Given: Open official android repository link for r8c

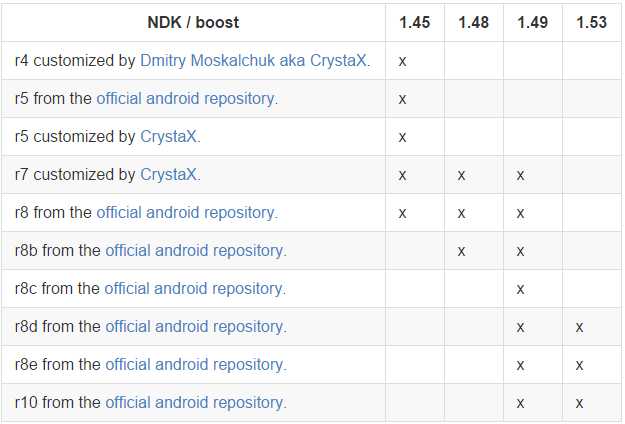Looking at the screenshot, I should [195, 289].
